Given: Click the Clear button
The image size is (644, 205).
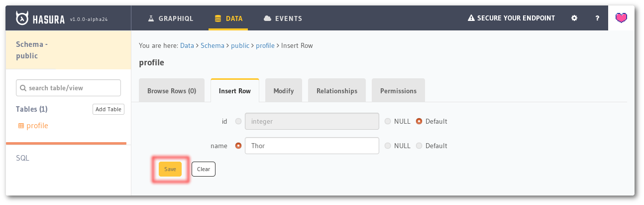Looking at the screenshot, I should [x=204, y=169].
